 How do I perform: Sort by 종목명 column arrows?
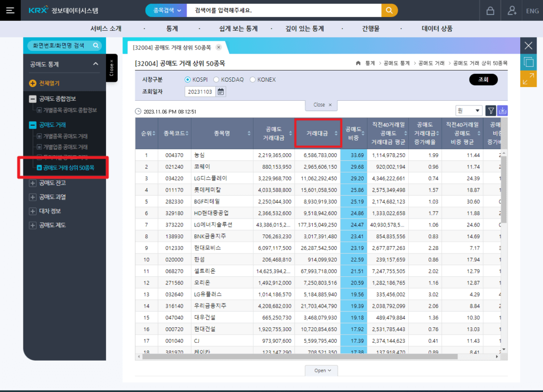pyautogui.click(x=249, y=133)
